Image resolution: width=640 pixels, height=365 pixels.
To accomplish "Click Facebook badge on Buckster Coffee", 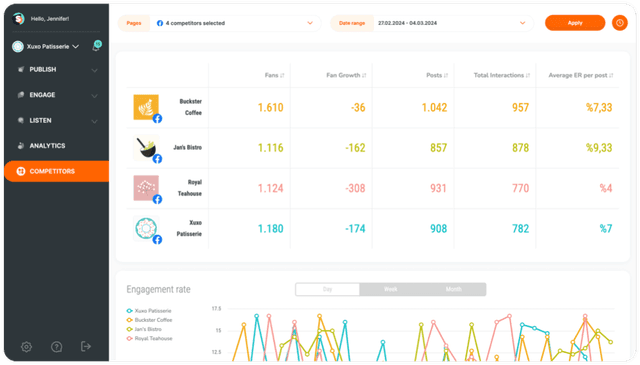I will click(157, 118).
